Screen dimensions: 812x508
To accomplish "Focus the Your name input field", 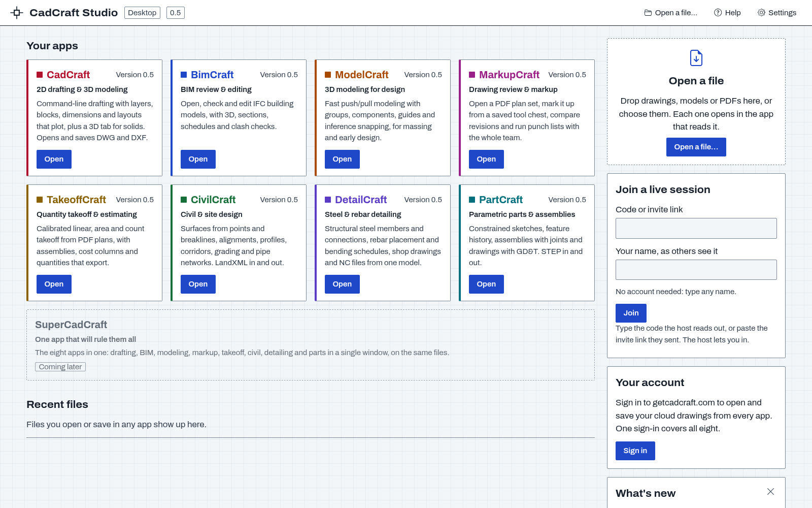I will point(696,270).
